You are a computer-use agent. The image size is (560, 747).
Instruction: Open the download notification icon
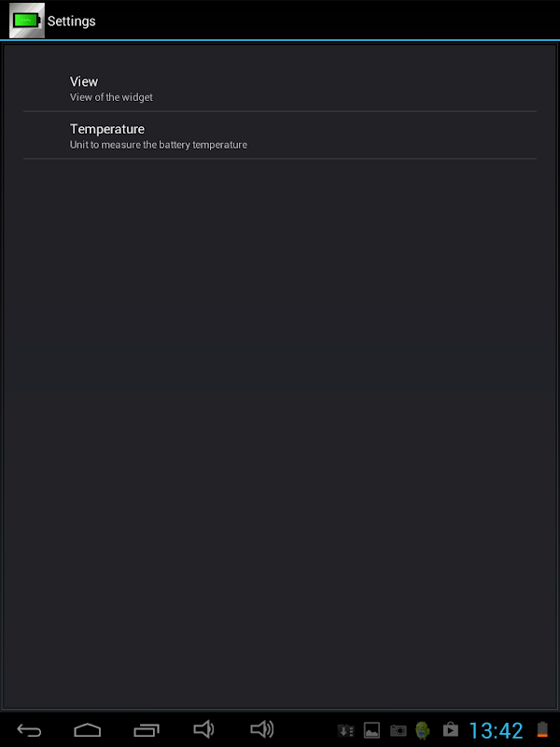click(345, 730)
